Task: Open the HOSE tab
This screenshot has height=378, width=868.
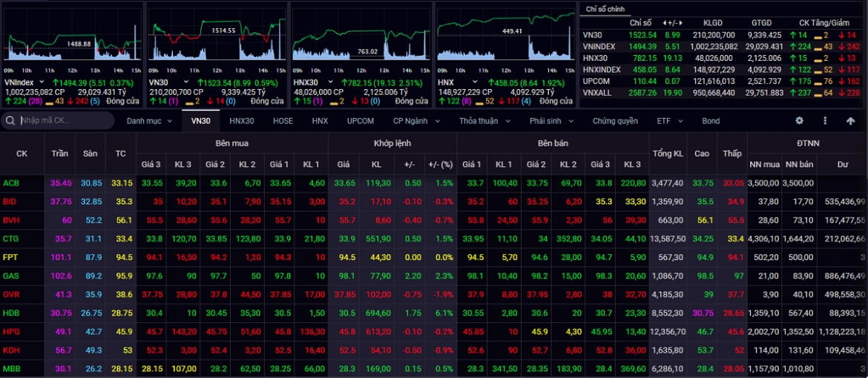Action: coord(283,121)
